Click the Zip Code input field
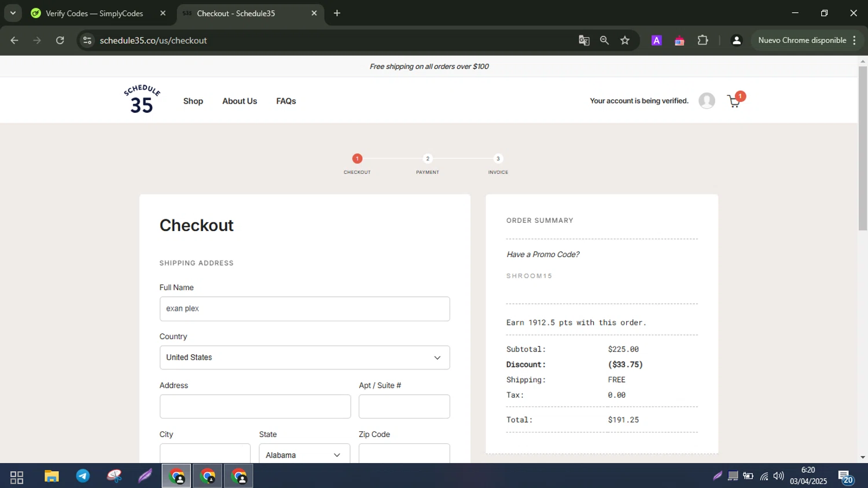The height and width of the screenshot is (488, 868). click(404, 453)
